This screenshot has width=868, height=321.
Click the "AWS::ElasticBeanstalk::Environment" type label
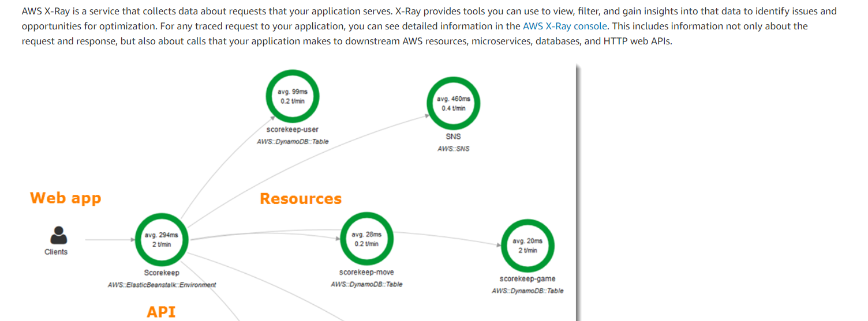[x=162, y=285]
